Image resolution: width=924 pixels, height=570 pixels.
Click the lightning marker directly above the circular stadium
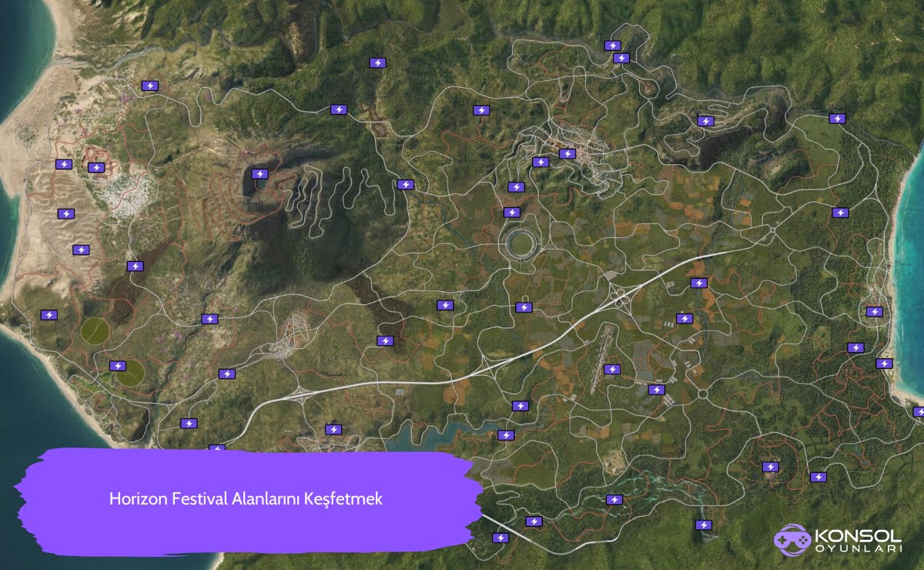click(x=511, y=213)
